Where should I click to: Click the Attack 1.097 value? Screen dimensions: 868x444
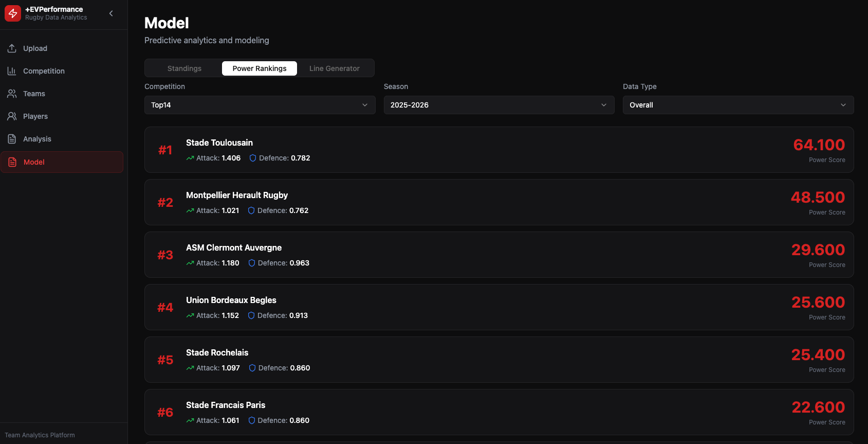[x=231, y=368]
